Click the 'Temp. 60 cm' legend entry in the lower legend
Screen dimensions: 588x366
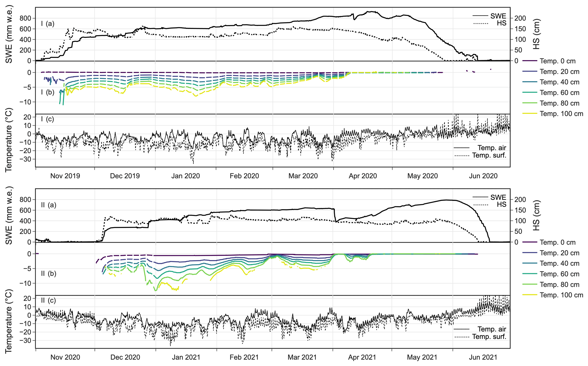click(x=559, y=274)
